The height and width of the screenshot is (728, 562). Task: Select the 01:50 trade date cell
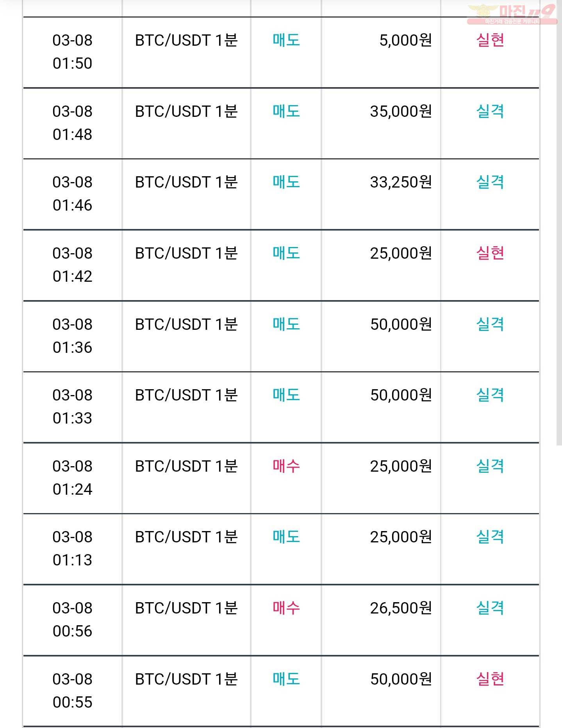(x=72, y=52)
